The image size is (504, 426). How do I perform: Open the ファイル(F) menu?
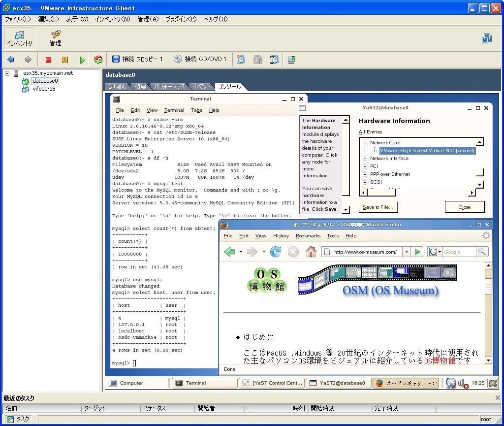point(18,19)
